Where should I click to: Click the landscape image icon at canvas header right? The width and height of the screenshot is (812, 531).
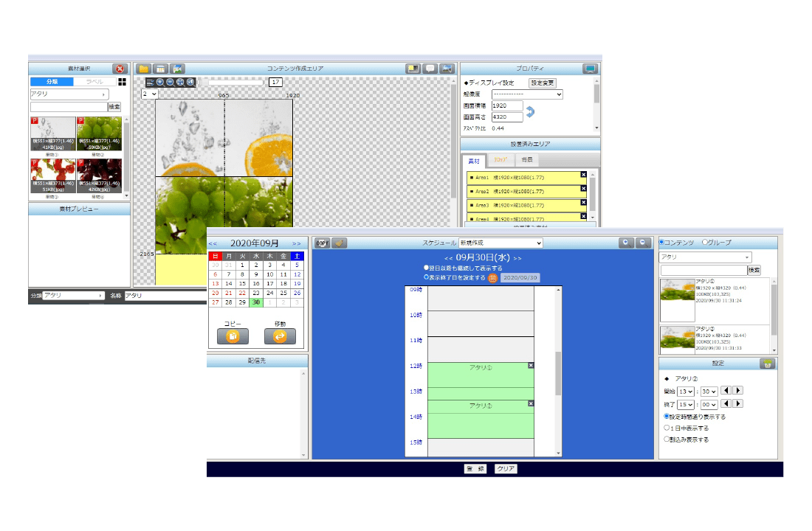point(447,69)
